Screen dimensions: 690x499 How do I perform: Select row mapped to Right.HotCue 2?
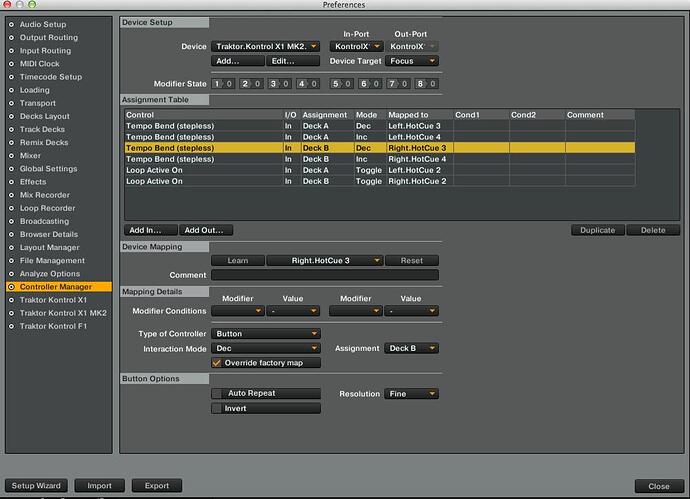[x=380, y=181]
